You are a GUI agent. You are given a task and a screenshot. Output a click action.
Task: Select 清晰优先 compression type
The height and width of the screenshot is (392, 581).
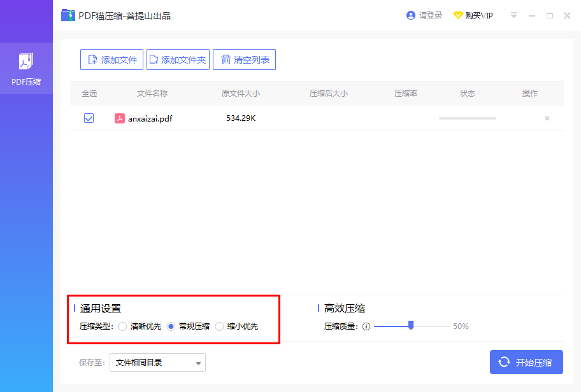(x=122, y=326)
